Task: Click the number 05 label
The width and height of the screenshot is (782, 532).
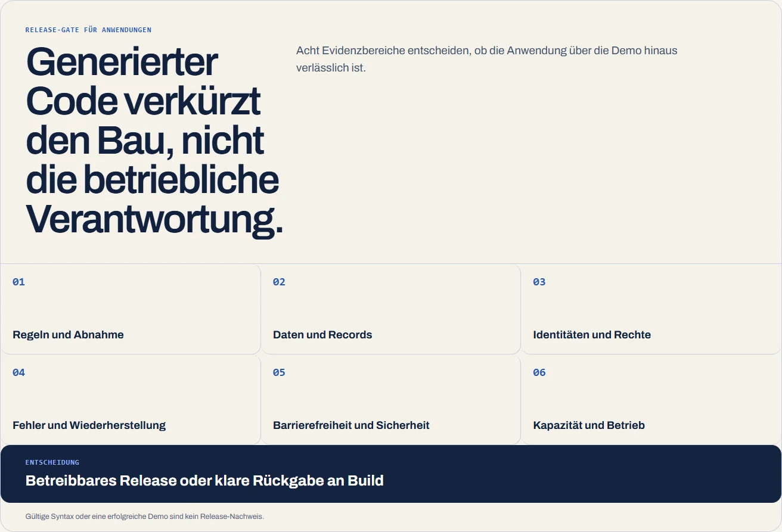Action: pyautogui.click(x=279, y=372)
